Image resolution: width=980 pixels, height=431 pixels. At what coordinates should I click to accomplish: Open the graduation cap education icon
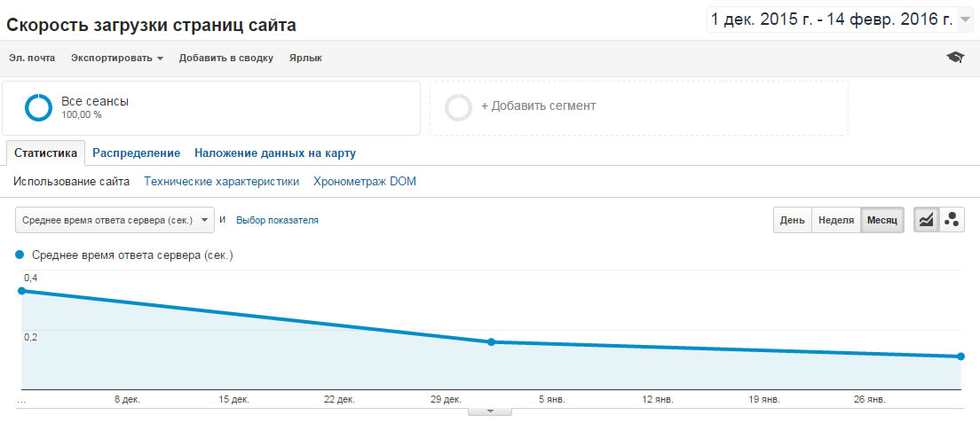[955, 58]
